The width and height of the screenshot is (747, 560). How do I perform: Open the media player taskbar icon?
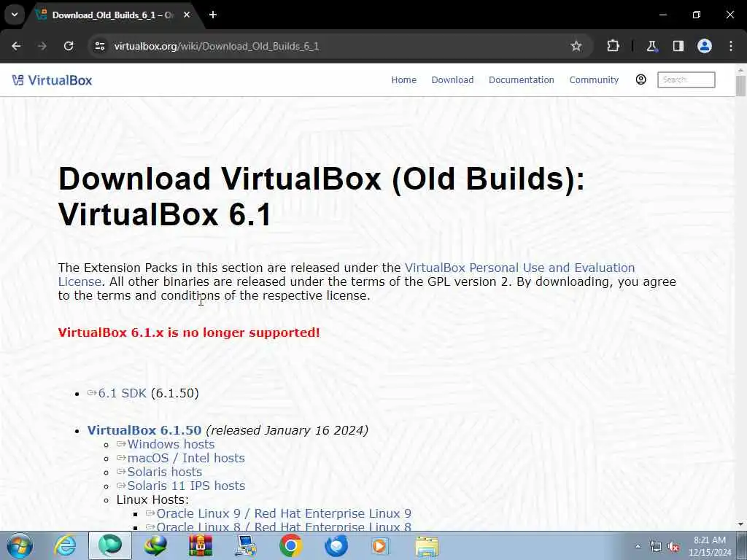coord(381,545)
